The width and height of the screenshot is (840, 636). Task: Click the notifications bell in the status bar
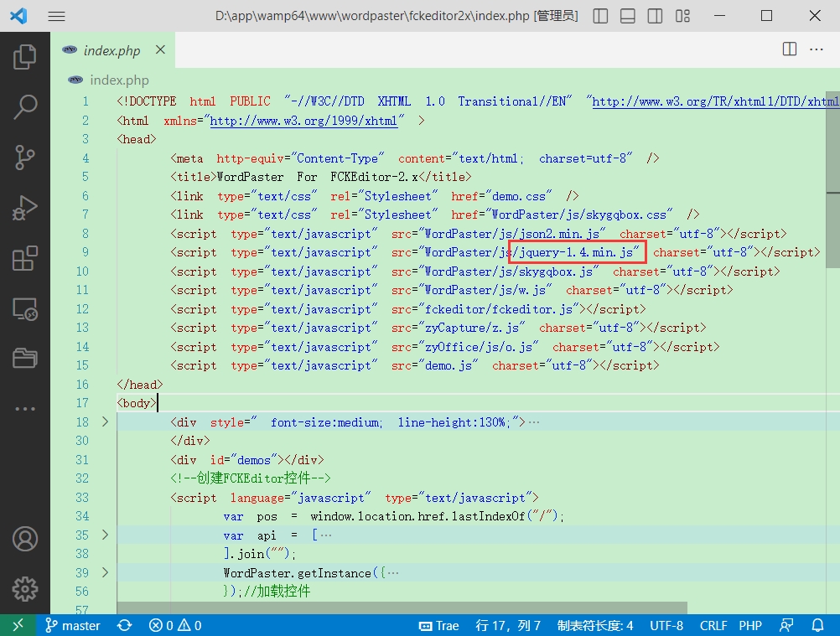(x=818, y=625)
